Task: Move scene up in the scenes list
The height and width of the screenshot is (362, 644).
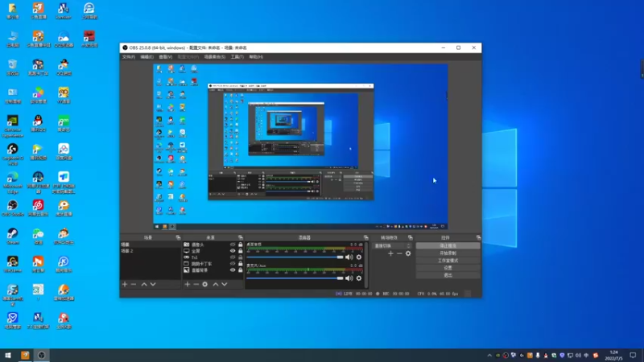Action: click(x=144, y=284)
